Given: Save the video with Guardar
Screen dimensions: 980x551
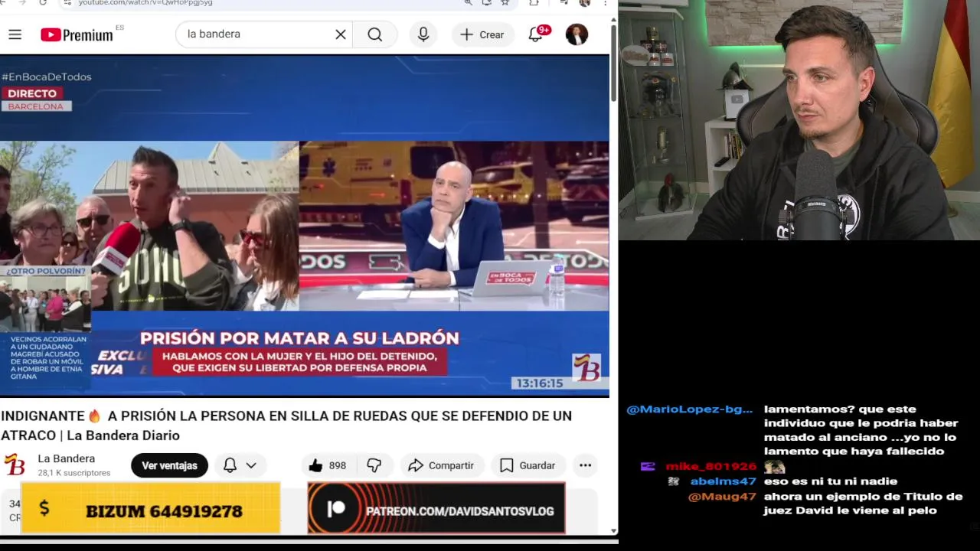Looking at the screenshot, I should [x=528, y=465].
